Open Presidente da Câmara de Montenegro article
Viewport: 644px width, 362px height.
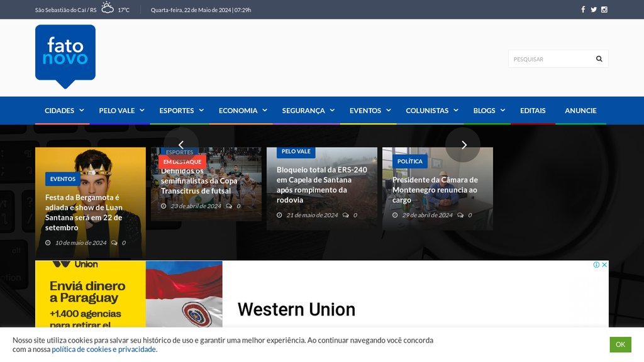(435, 190)
